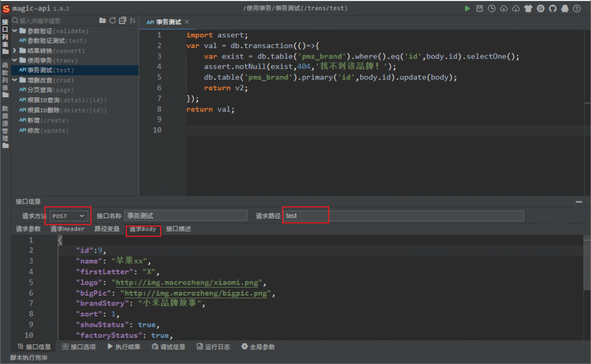Open the 接口信息 bottom tab
Screen dimensions: 591x364
click(34, 347)
